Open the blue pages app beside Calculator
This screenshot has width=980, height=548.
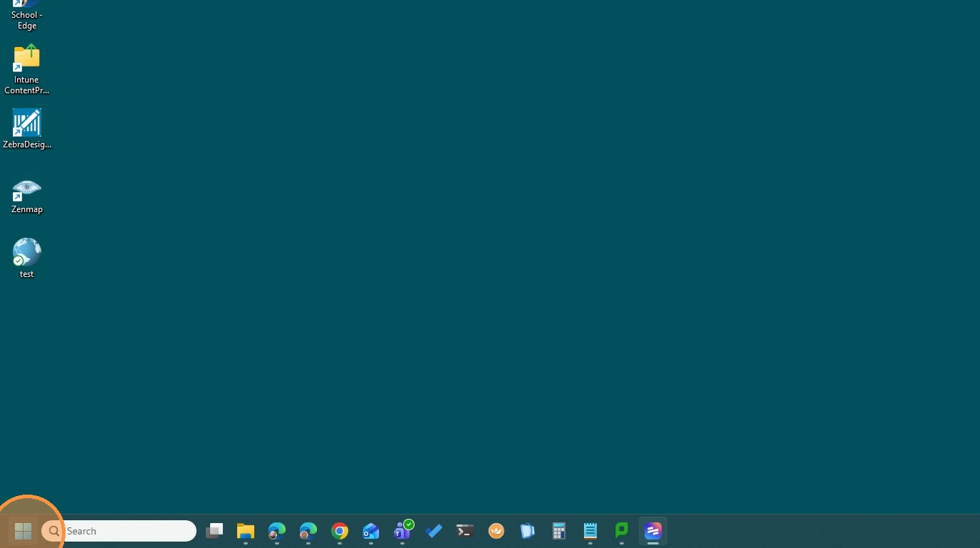pyautogui.click(x=528, y=531)
